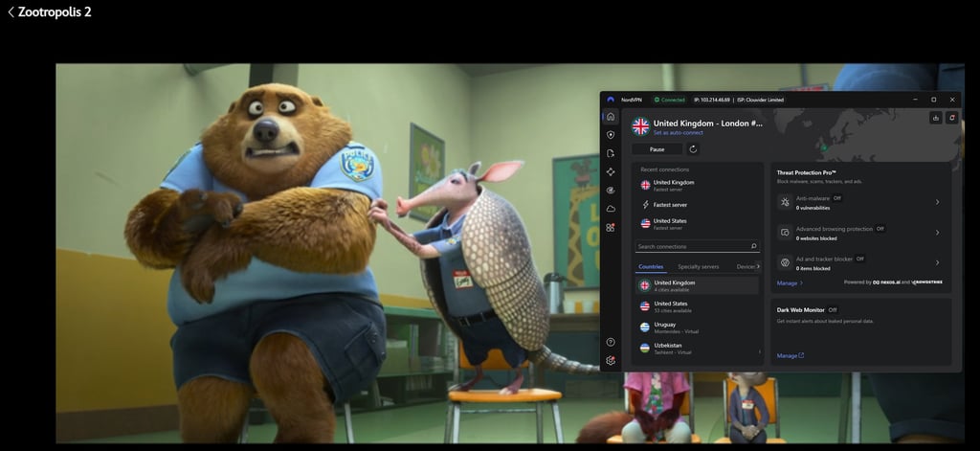Screen dimensions: 980x451
Task: Open the NordVPN Home tab in sidebar
Action: 611,117
